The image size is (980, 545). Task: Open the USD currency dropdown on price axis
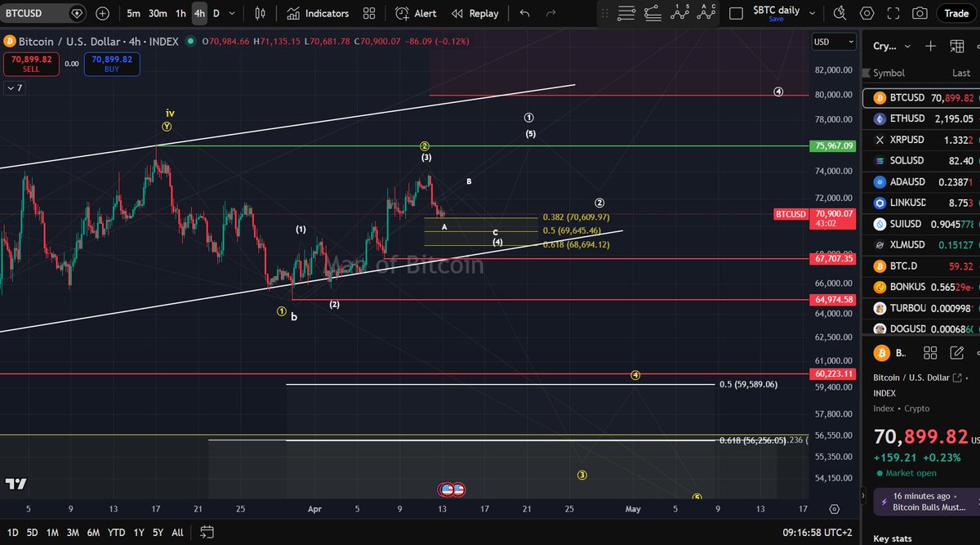click(x=834, y=42)
